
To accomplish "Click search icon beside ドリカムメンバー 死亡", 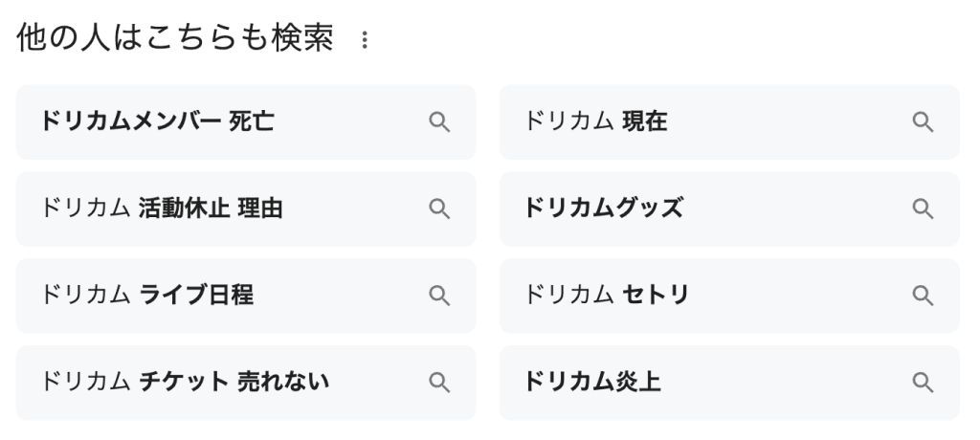I will tap(439, 122).
